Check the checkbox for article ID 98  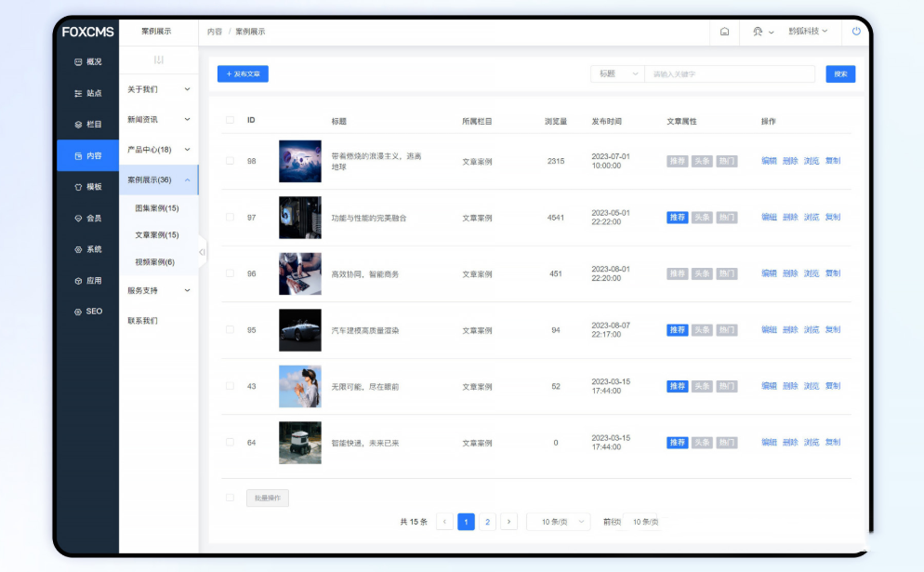[x=230, y=161]
